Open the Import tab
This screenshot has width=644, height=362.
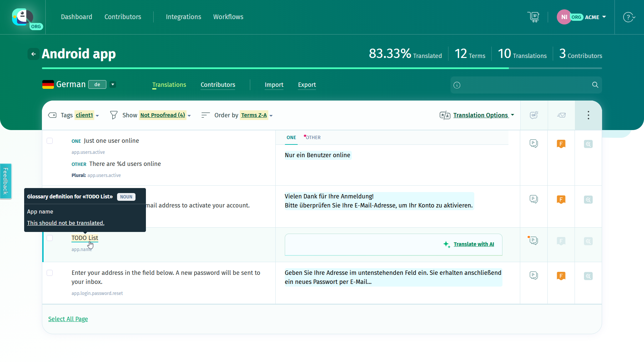[x=274, y=85]
